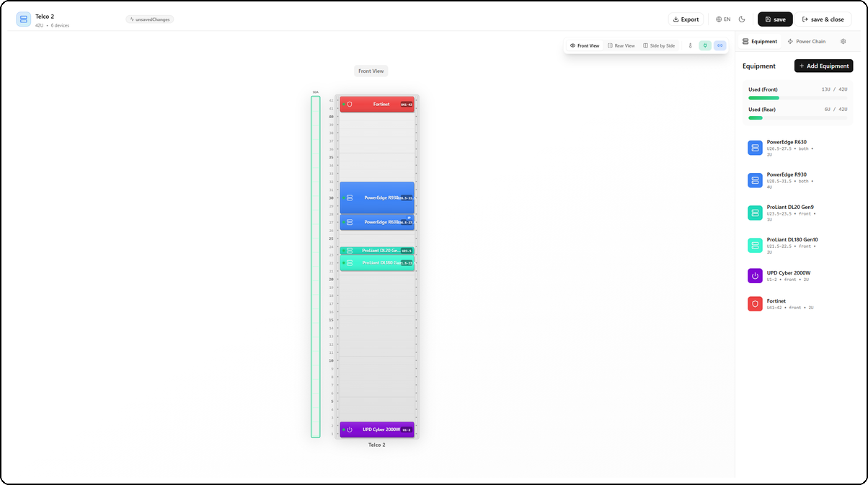The width and height of the screenshot is (868, 485).
Task: Enable Side by Side view
Action: coord(658,45)
